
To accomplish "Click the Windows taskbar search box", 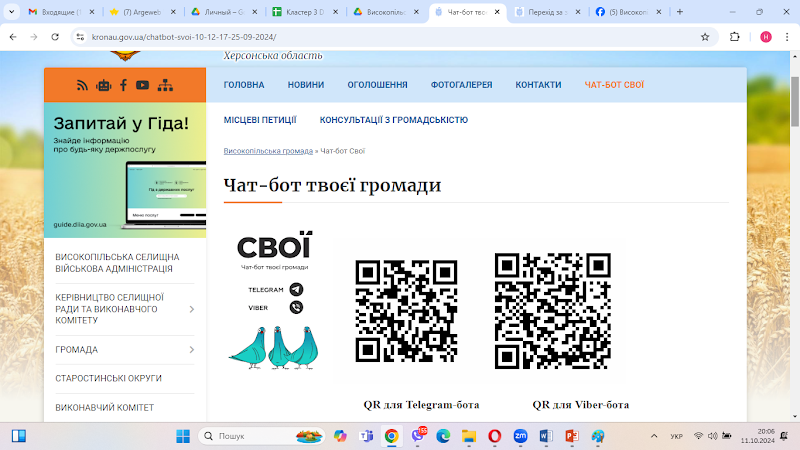I will [261, 436].
